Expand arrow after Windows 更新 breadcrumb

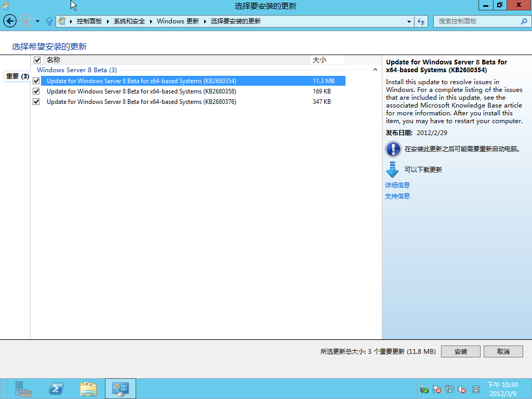click(205, 21)
